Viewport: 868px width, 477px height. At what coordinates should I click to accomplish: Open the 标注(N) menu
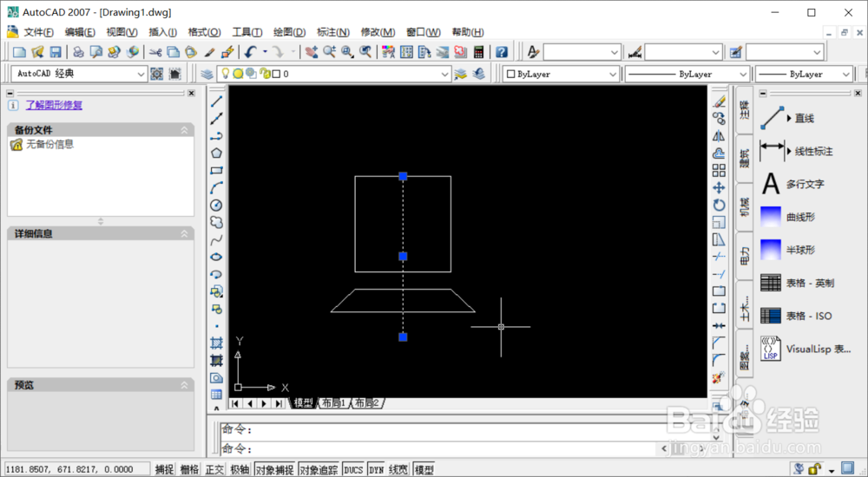(333, 32)
